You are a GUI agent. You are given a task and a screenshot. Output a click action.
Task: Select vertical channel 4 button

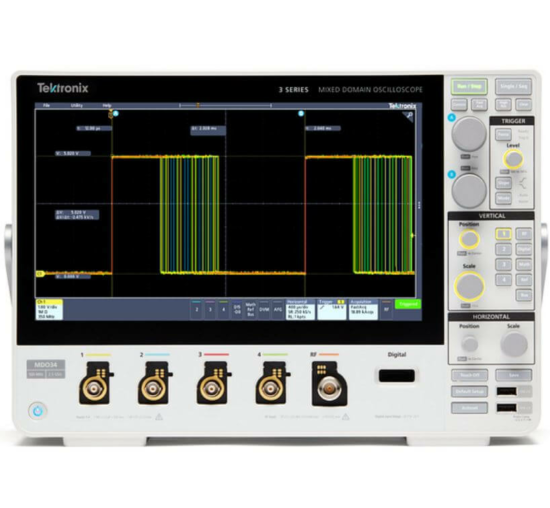pyautogui.click(x=503, y=280)
